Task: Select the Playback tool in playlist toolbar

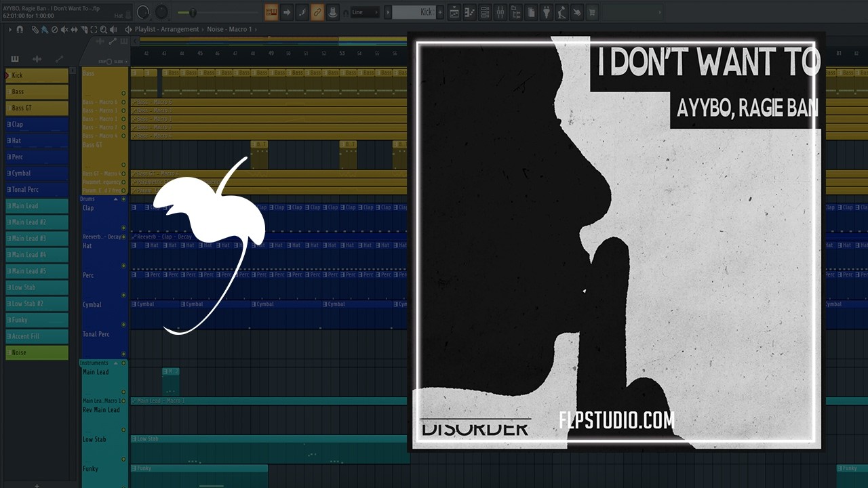Action: (x=113, y=30)
